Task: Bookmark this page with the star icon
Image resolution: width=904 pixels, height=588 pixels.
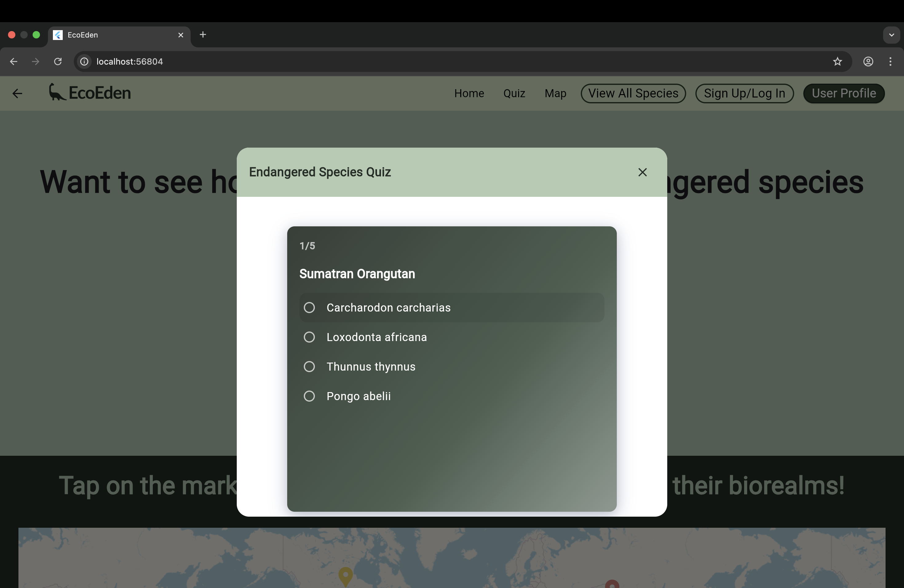Action: point(837,62)
